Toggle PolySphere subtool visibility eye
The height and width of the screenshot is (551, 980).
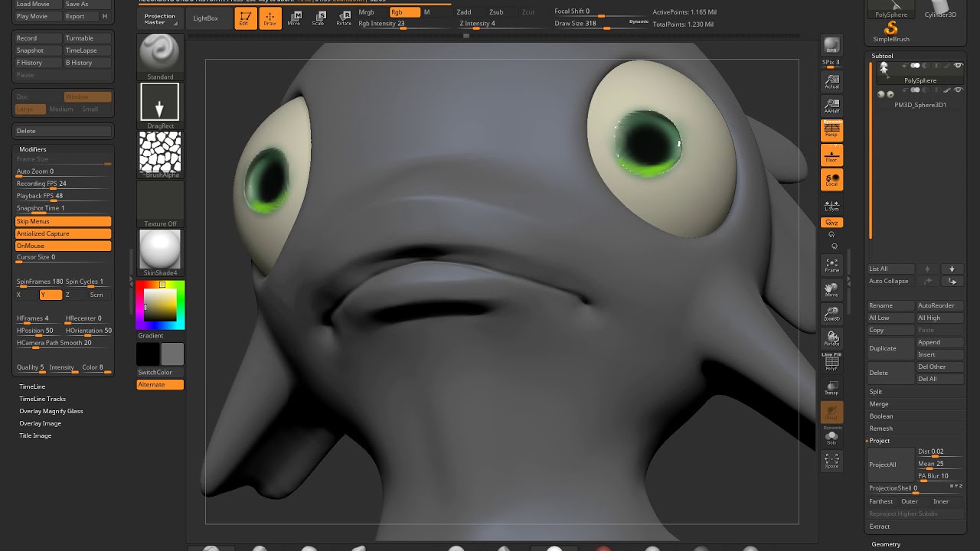click(x=959, y=66)
